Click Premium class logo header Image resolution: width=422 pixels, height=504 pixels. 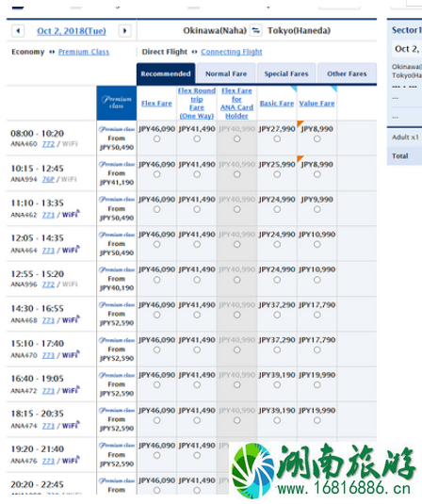117,103
